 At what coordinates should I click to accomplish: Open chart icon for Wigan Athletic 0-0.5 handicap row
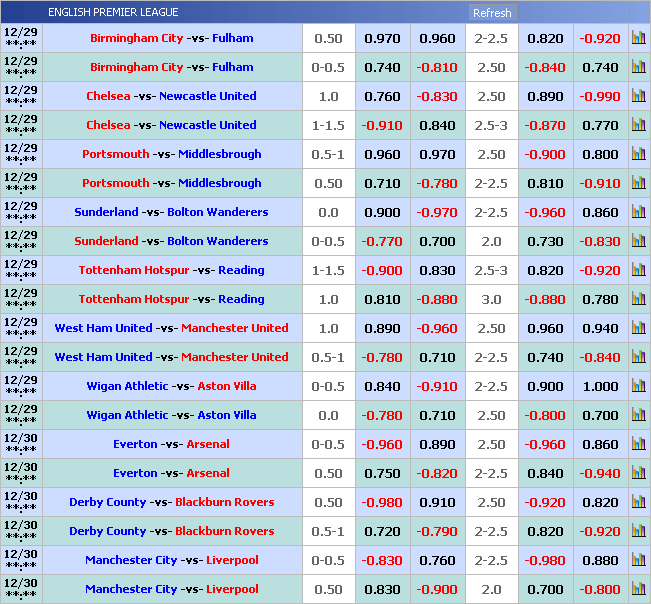[x=638, y=386]
